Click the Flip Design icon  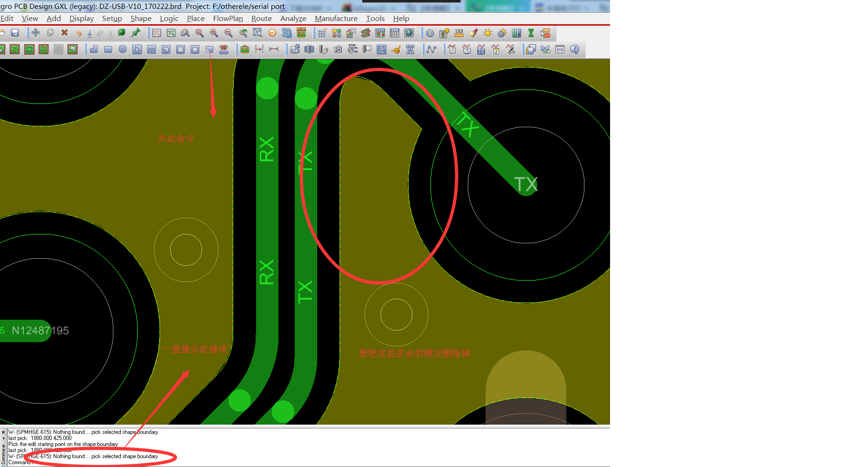[x=301, y=33]
